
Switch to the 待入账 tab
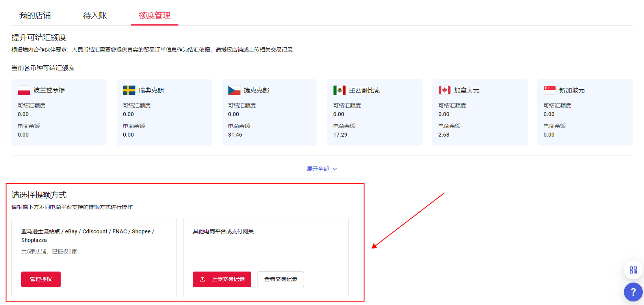tap(95, 15)
